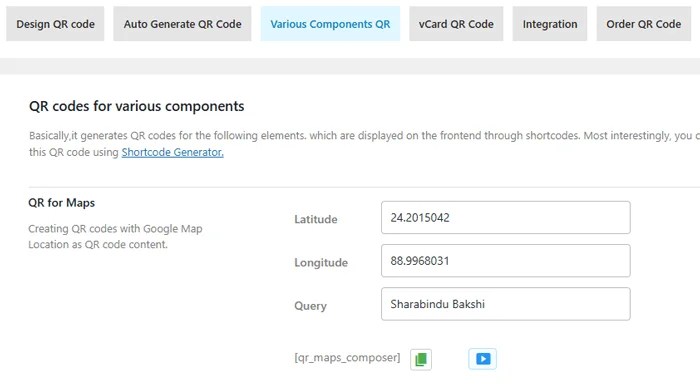Switch to the Order QR Code tab
700x385 pixels.
644,24
